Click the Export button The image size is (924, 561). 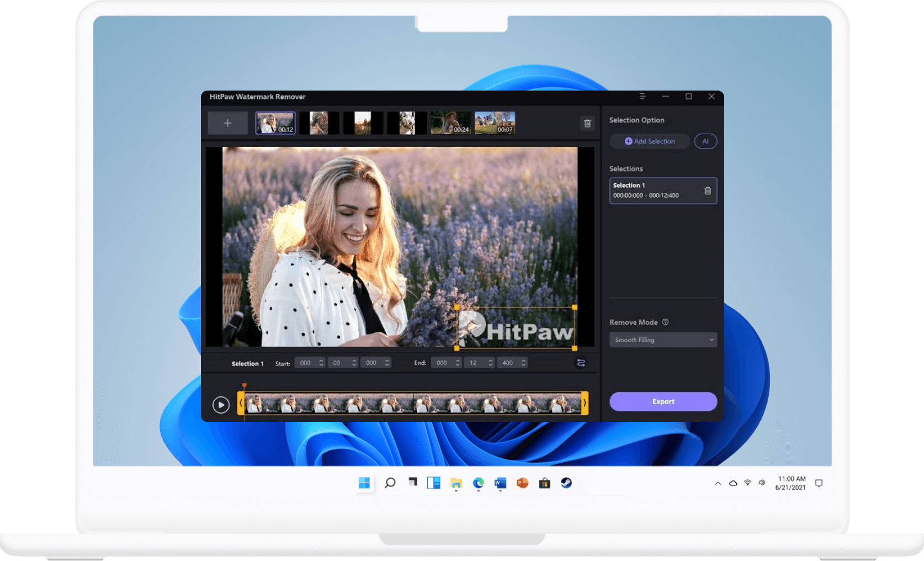tap(663, 401)
